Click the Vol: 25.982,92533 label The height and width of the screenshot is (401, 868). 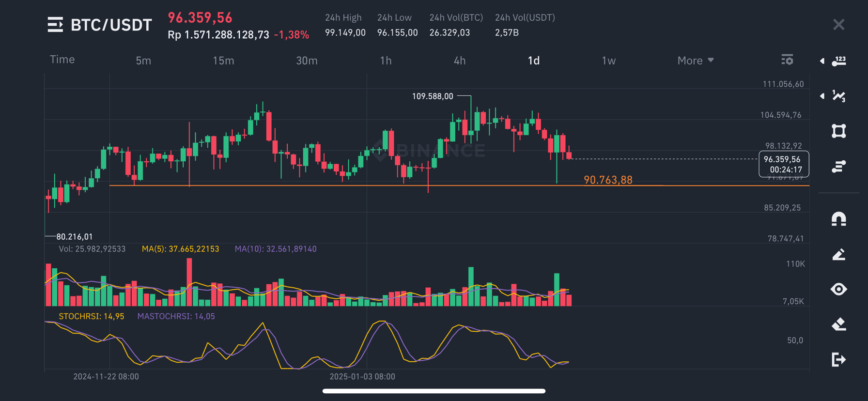point(92,249)
